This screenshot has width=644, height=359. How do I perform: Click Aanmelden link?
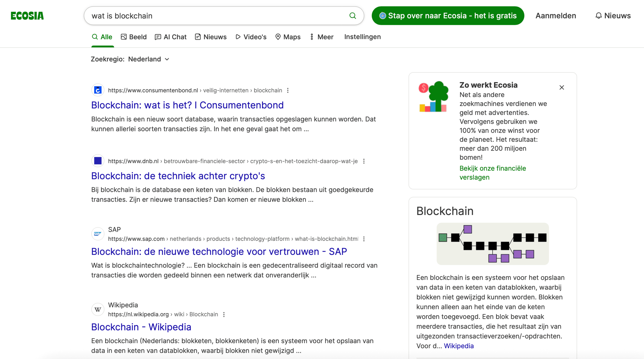point(556,16)
